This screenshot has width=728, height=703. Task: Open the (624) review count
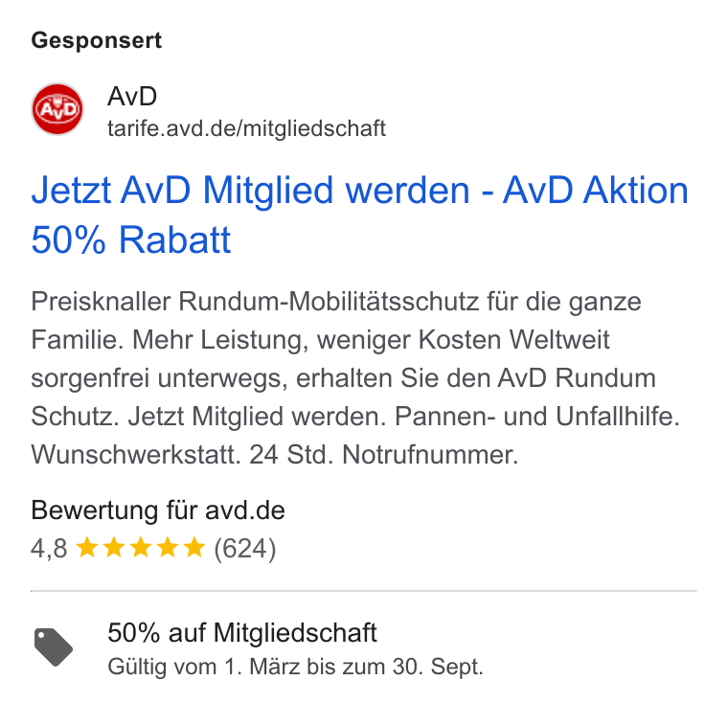pyautogui.click(x=245, y=549)
